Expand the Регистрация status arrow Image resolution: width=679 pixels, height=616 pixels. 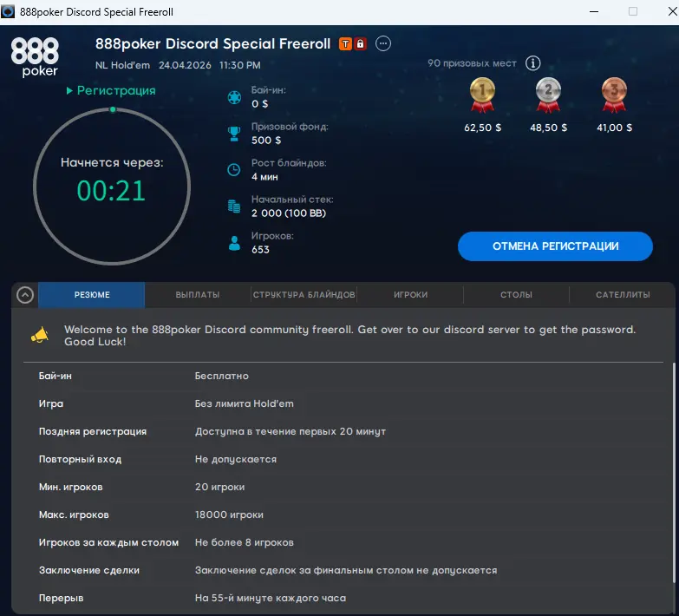[70, 91]
